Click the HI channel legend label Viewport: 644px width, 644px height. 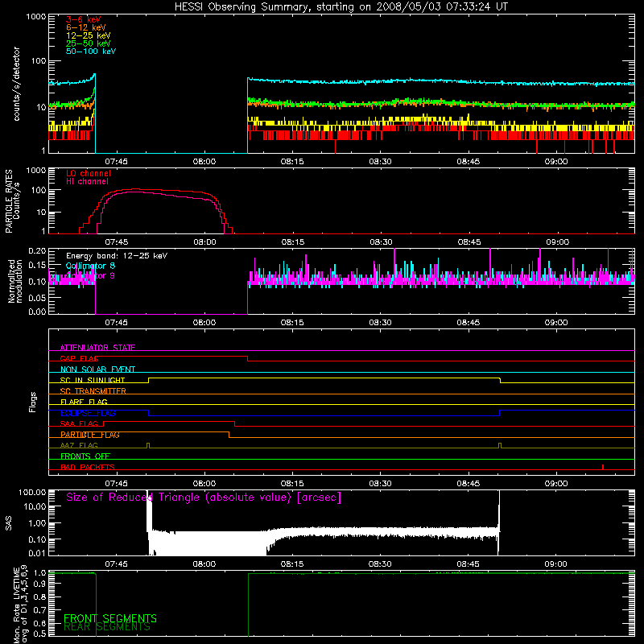click(87, 181)
